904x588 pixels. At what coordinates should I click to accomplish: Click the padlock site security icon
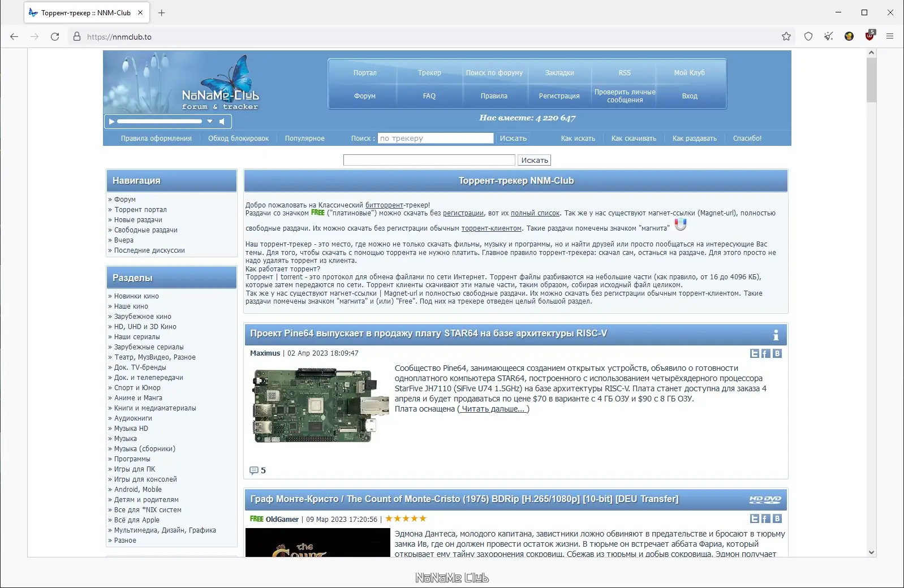coord(77,37)
